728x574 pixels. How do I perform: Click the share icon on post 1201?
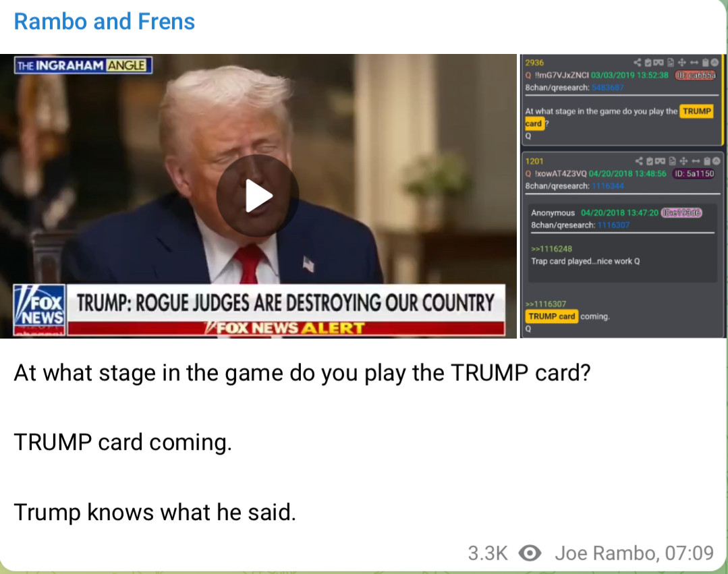tap(639, 161)
